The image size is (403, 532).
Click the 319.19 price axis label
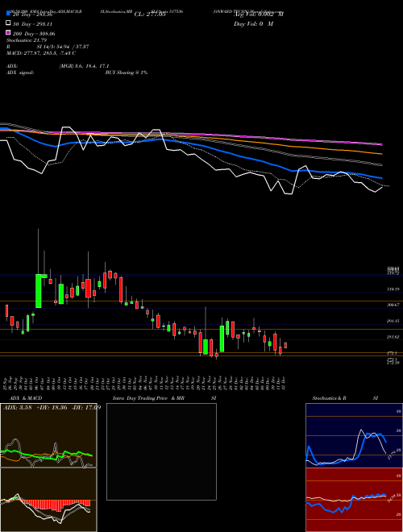(393, 289)
